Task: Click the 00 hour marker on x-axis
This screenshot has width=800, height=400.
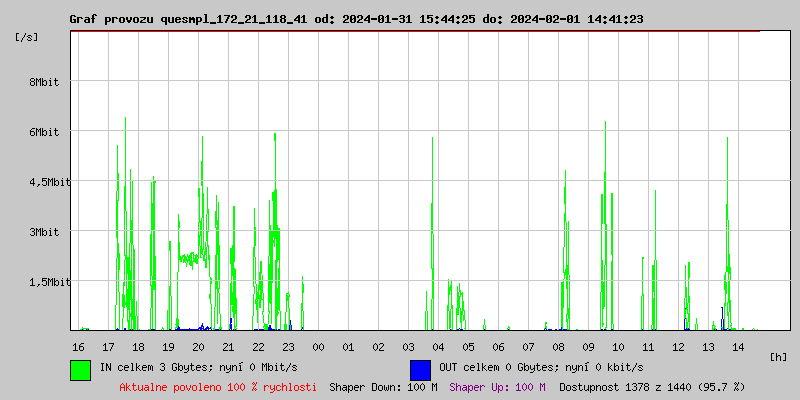Action: (318, 347)
